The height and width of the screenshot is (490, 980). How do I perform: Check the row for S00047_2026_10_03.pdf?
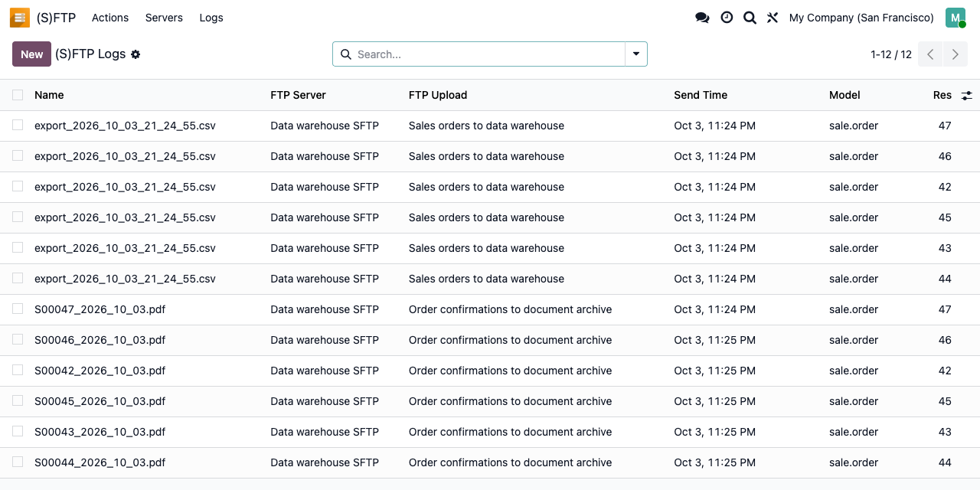18,309
